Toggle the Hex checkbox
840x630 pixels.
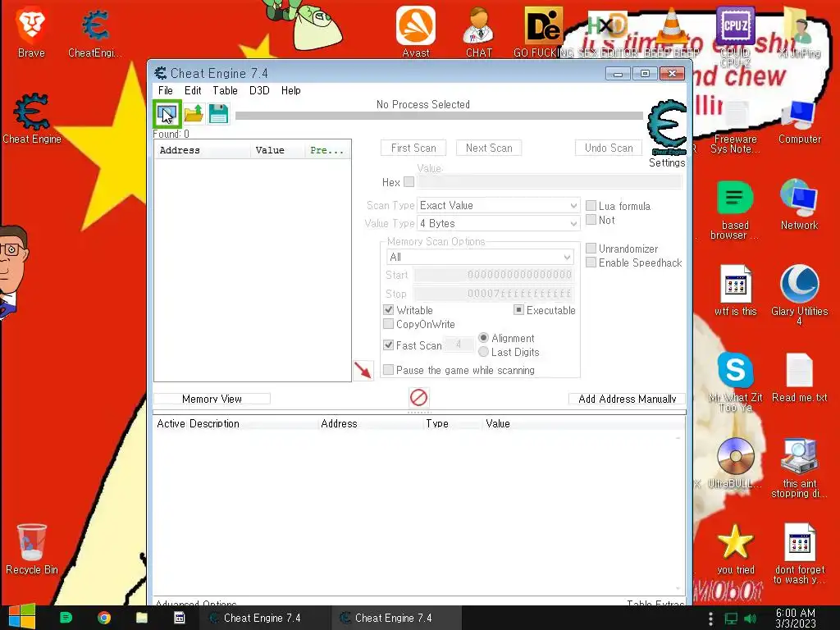pos(409,181)
